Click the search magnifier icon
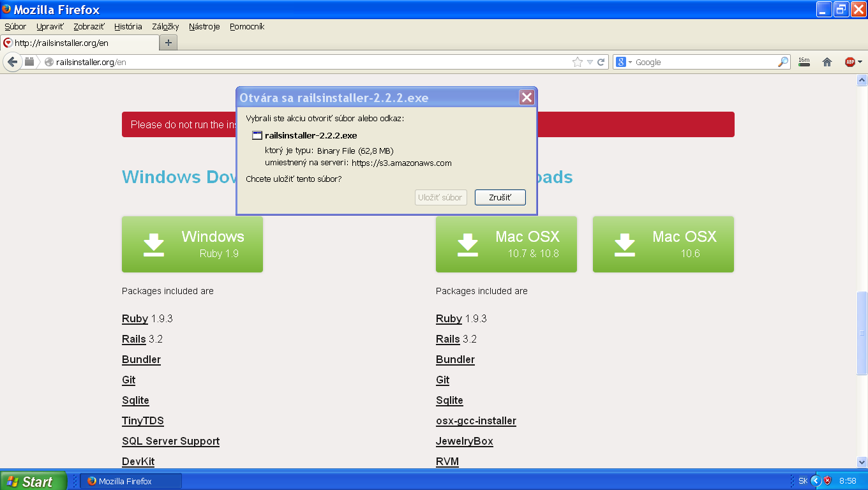This screenshot has height=490, width=868. 783,62
